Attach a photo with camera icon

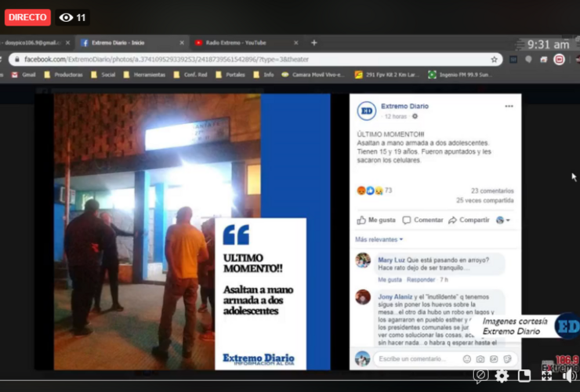(480, 359)
